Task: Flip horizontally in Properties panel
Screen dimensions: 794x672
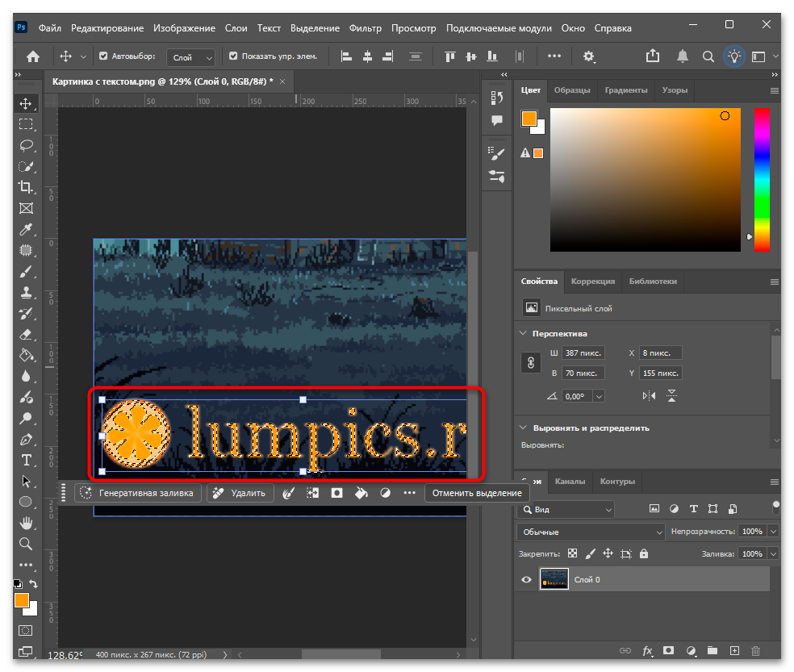Action: coord(649,396)
